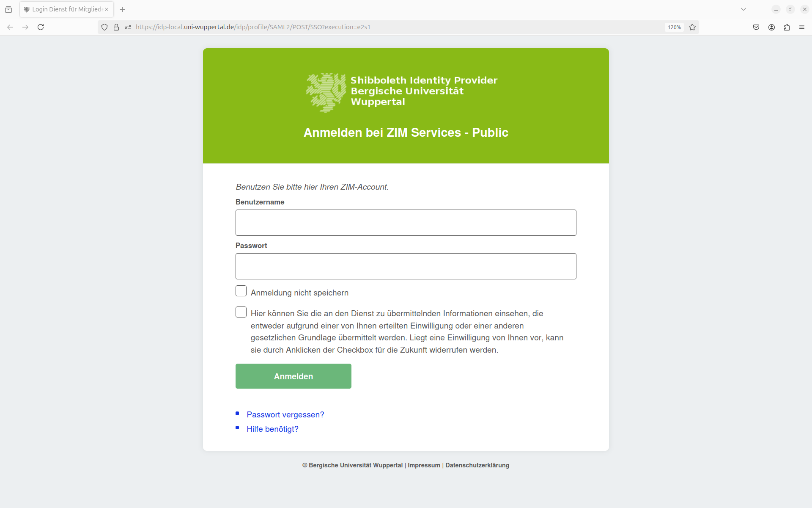Click the 'Anmelden' submit button

pyautogui.click(x=293, y=376)
